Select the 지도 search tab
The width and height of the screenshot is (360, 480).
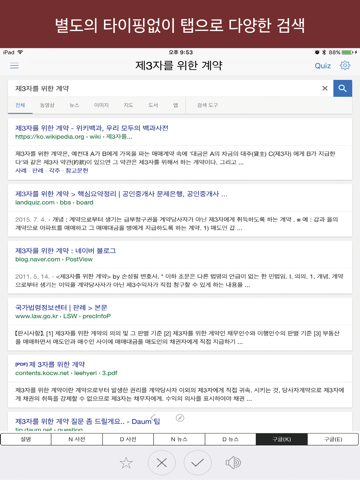[x=128, y=105]
